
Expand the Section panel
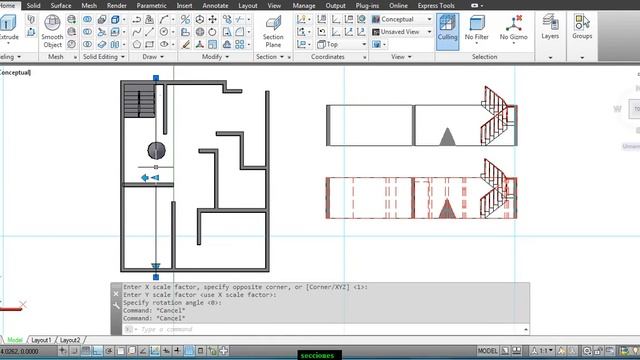click(270, 57)
